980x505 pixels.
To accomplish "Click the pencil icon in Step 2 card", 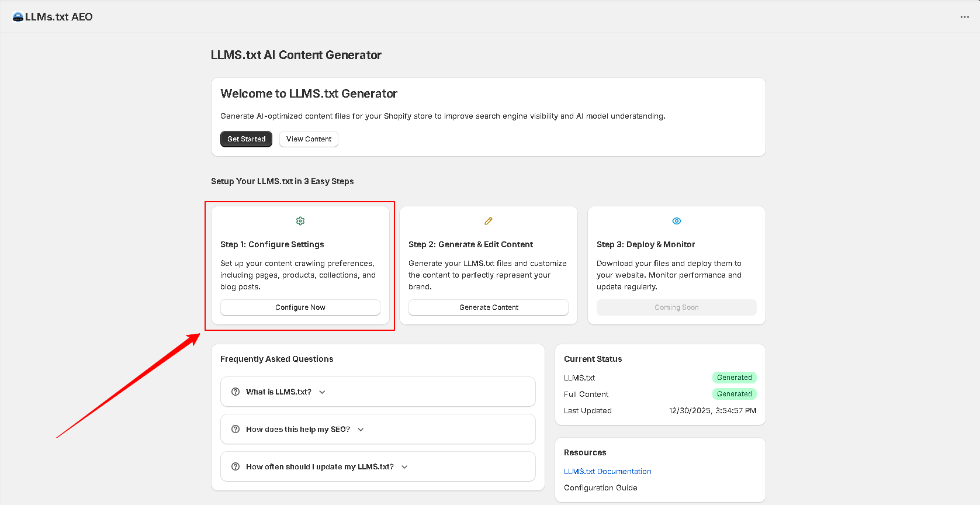I will (x=489, y=221).
